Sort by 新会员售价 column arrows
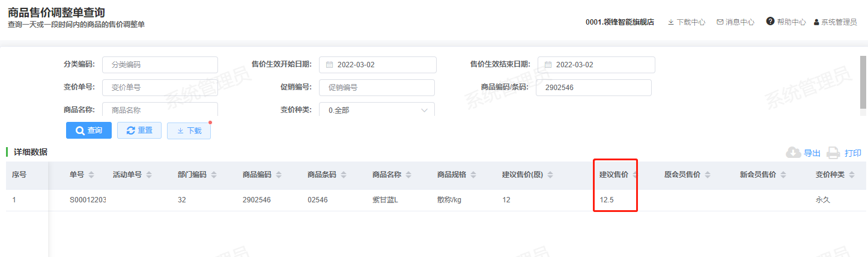 (x=783, y=175)
